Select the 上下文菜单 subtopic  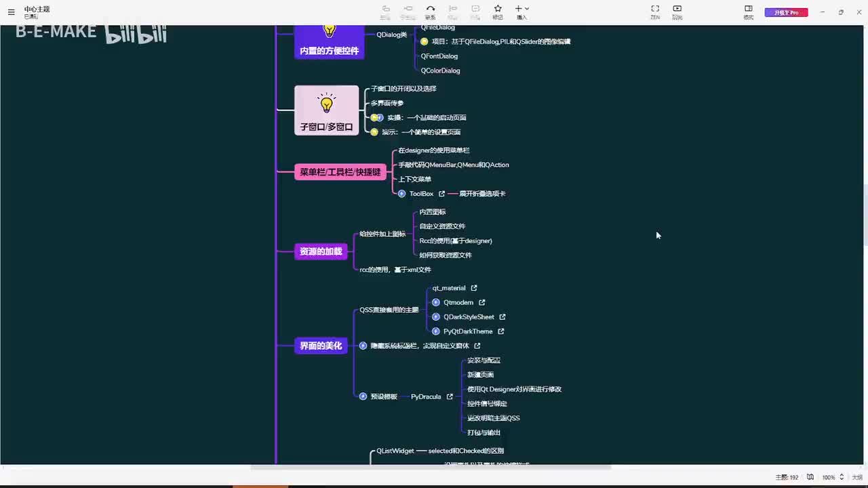415,180
